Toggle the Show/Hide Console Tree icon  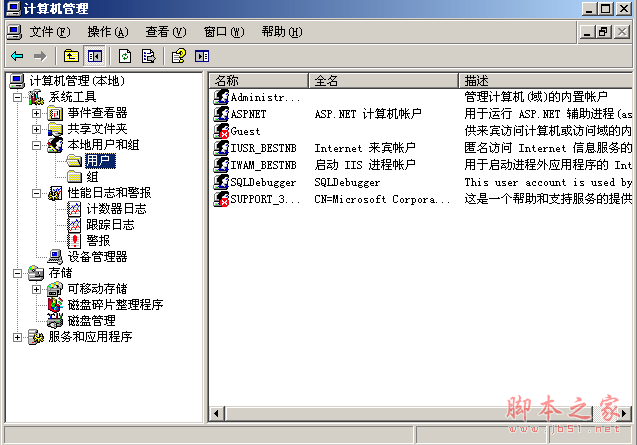[x=95, y=56]
